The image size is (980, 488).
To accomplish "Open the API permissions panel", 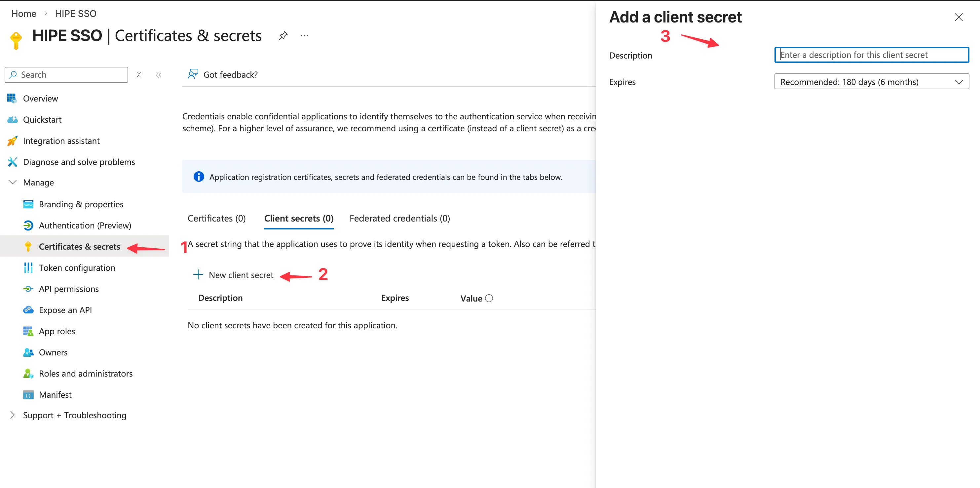I will coord(68,289).
